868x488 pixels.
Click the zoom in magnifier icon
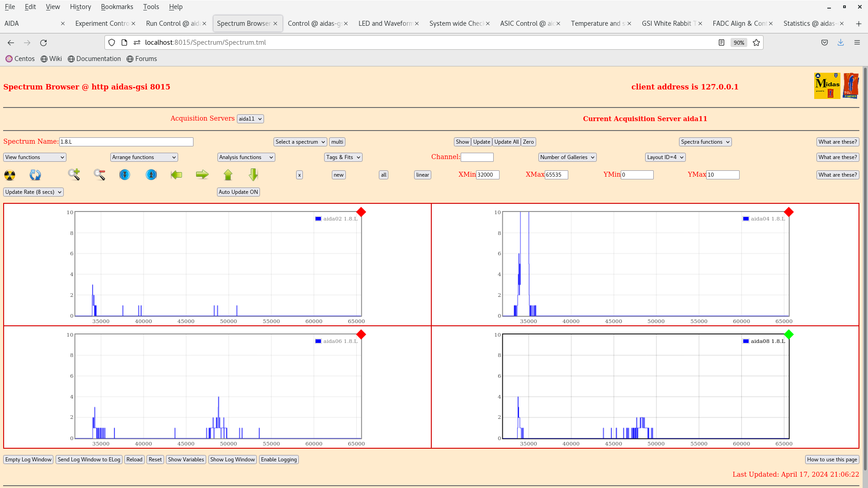(74, 174)
